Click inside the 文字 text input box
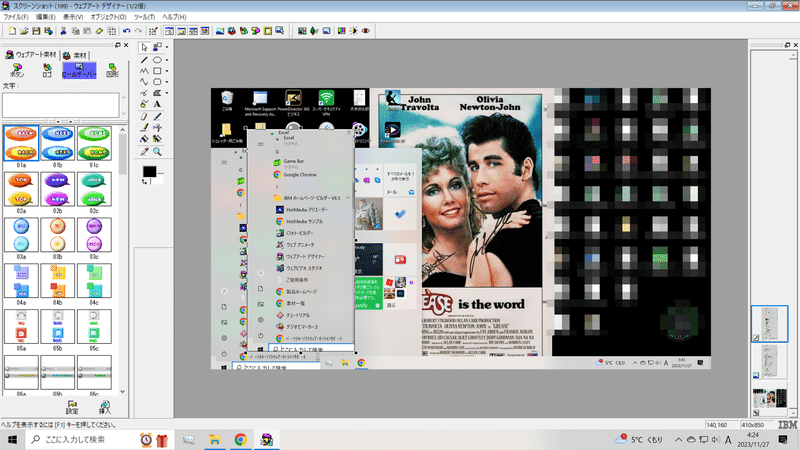The image size is (800, 450). click(61, 105)
